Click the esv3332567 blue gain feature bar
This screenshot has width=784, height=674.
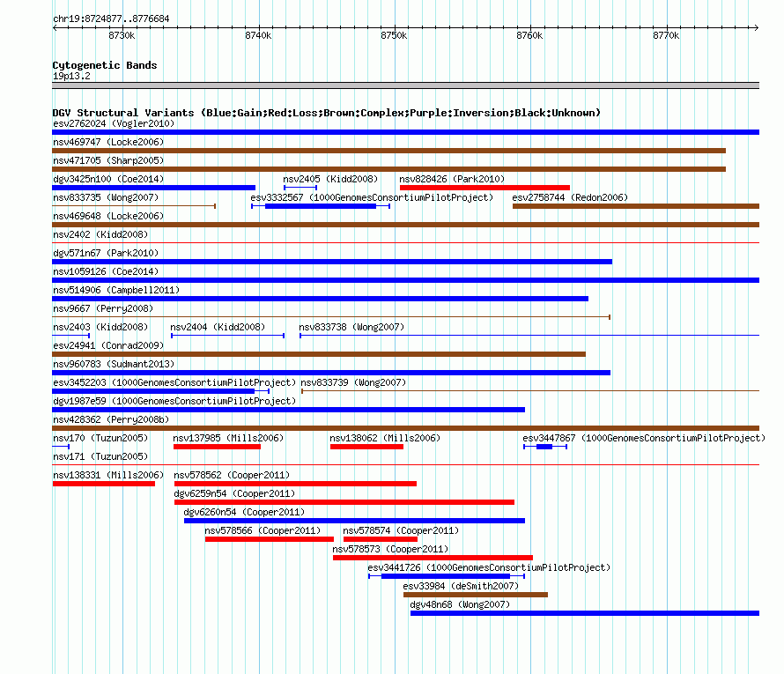pyautogui.click(x=320, y=206)
